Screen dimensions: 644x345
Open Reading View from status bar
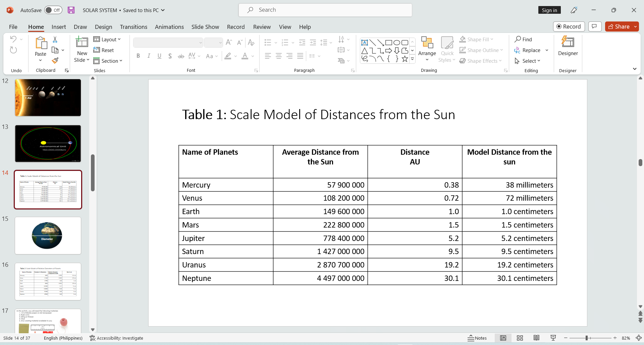[x=536, y=338]
